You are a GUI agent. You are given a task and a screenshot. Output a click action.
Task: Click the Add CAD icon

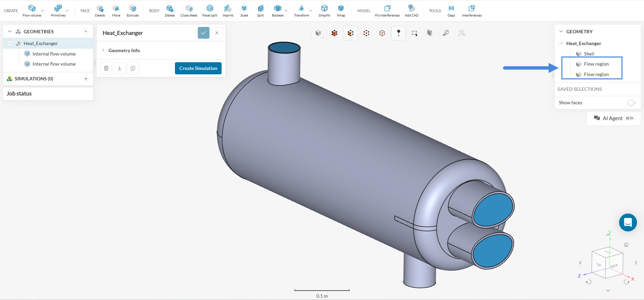click(411, 8)
